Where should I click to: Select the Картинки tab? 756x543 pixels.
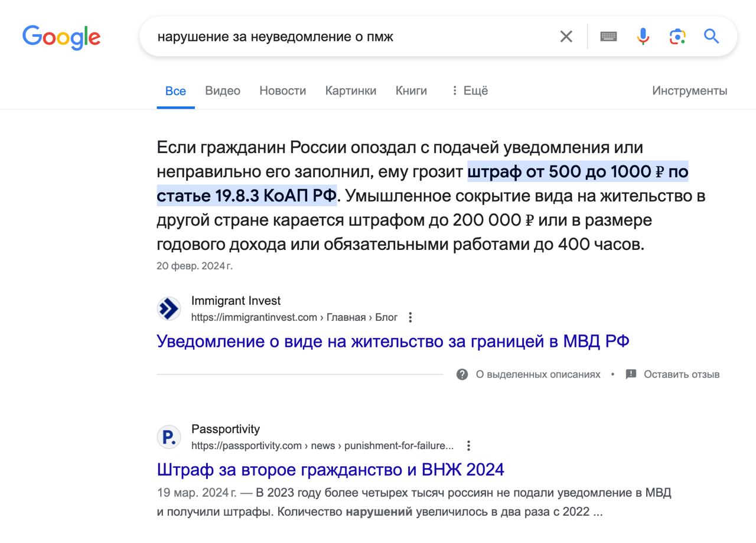click(350, 90)
